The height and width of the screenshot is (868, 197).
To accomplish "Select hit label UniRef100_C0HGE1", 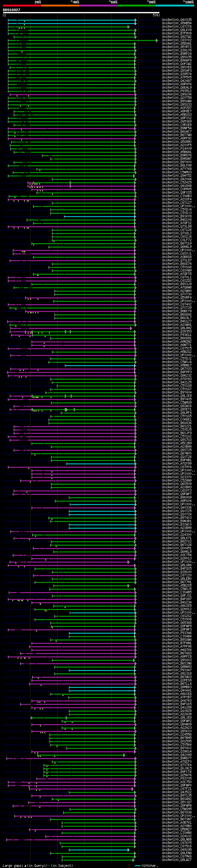I will coord(177,419).
